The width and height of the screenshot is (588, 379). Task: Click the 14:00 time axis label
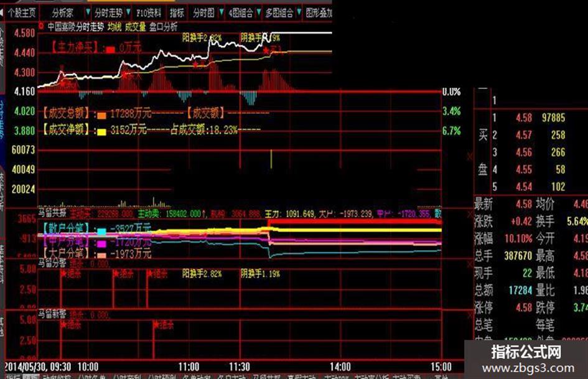click(x=340, y=367)
